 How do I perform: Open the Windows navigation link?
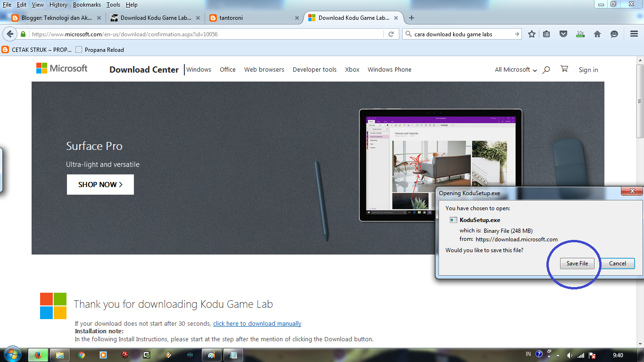coord(198,69)
